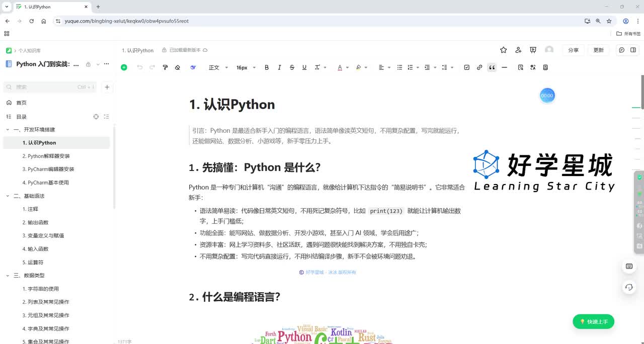Open the paragraph style dropdown 正文
The height and width of the screenshot is (344, 644).
(218, 67)
